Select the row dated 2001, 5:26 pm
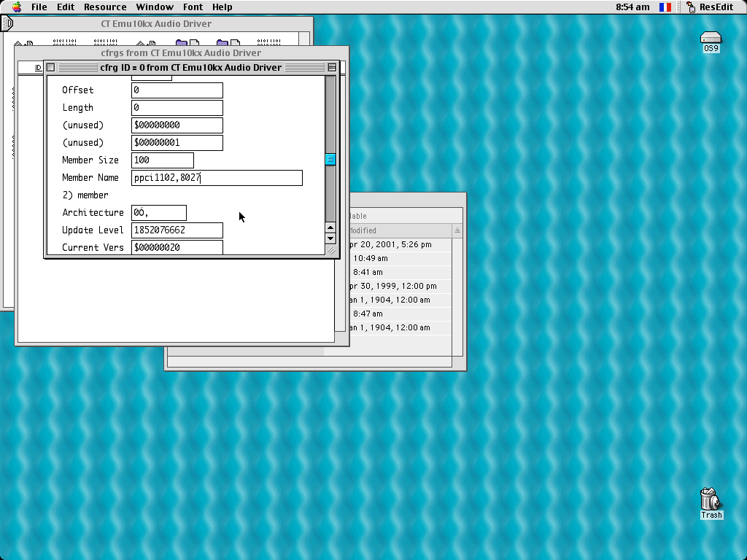747x560 pixels. tap(400, 245)
